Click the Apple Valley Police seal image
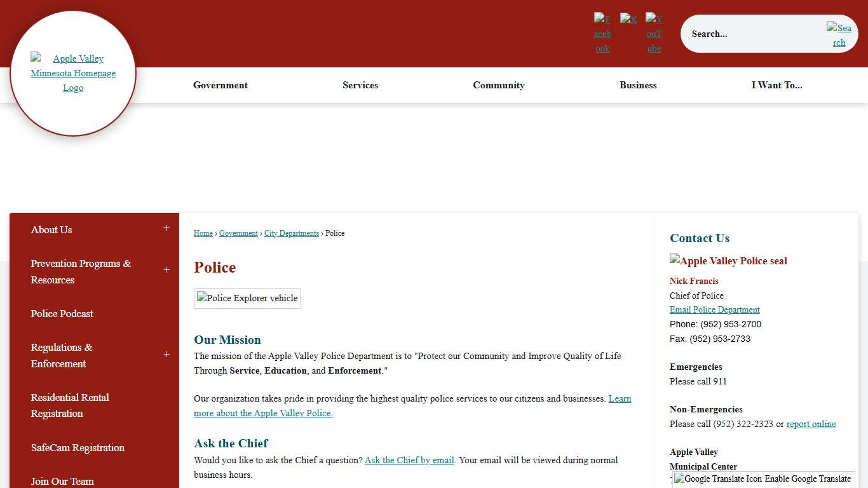The image size is (868, 488). click(x=728, y=261)
